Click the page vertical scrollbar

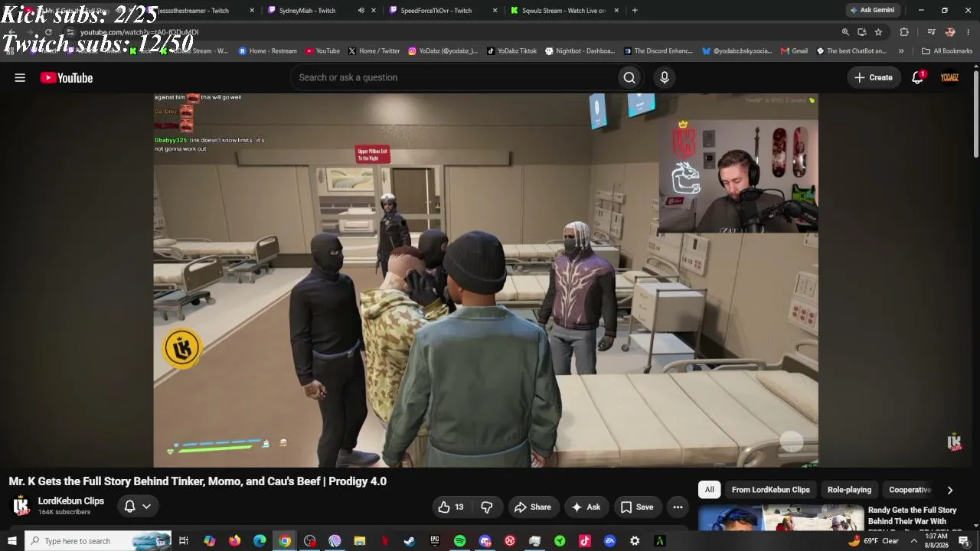pyautogui.click(x=976, y=115)
